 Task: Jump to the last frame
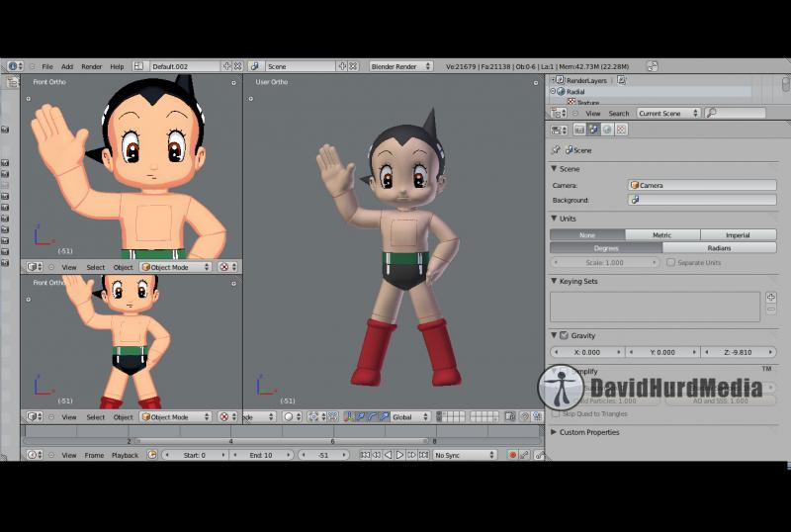424,455
